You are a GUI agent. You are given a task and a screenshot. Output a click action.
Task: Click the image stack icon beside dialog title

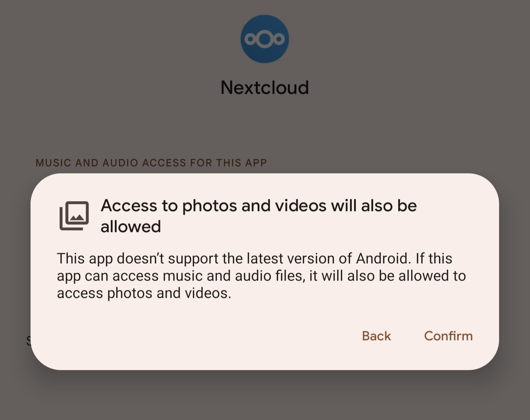tap(74, 216)
